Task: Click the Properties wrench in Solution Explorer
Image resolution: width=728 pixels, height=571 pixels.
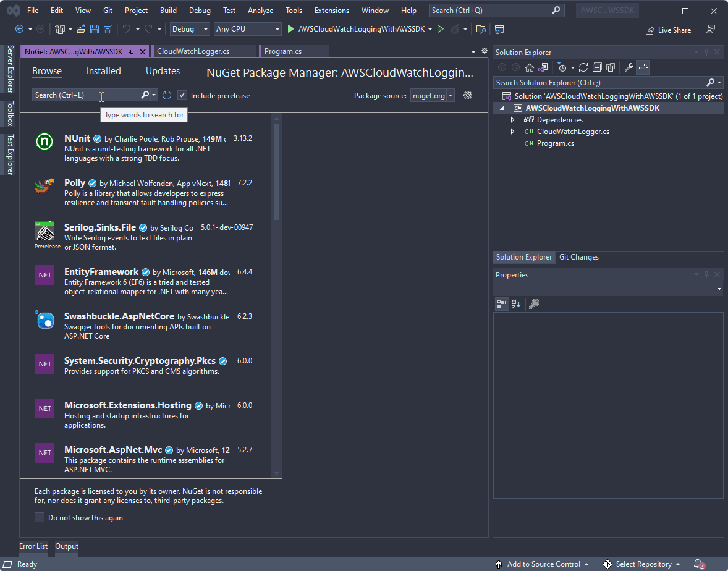Action: click(629, 67)
